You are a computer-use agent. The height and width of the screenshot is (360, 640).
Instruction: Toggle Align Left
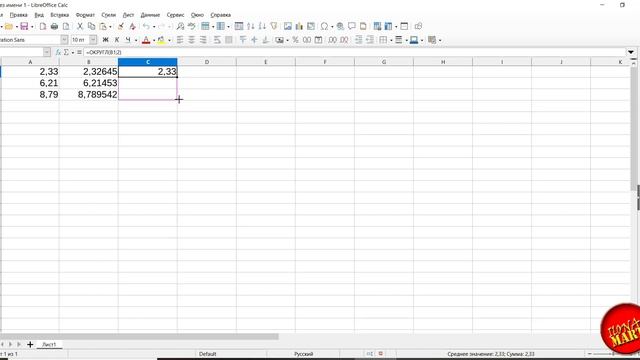(180, 40)
